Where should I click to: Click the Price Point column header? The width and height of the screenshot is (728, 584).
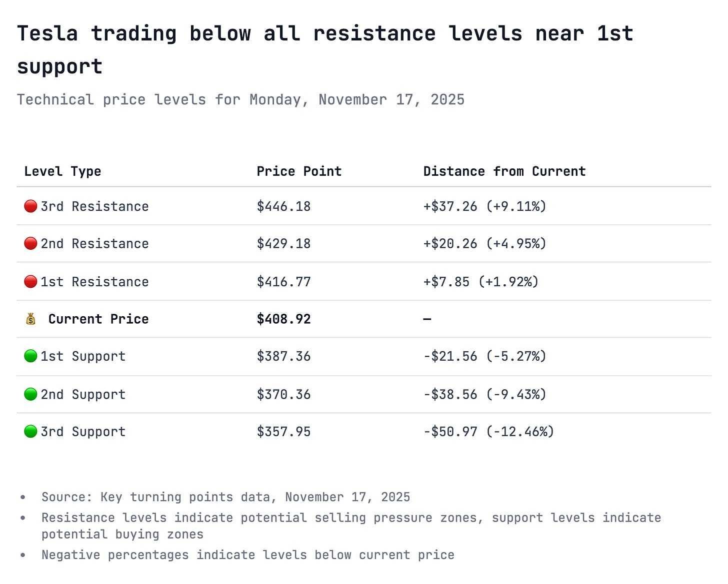point(299,171)
